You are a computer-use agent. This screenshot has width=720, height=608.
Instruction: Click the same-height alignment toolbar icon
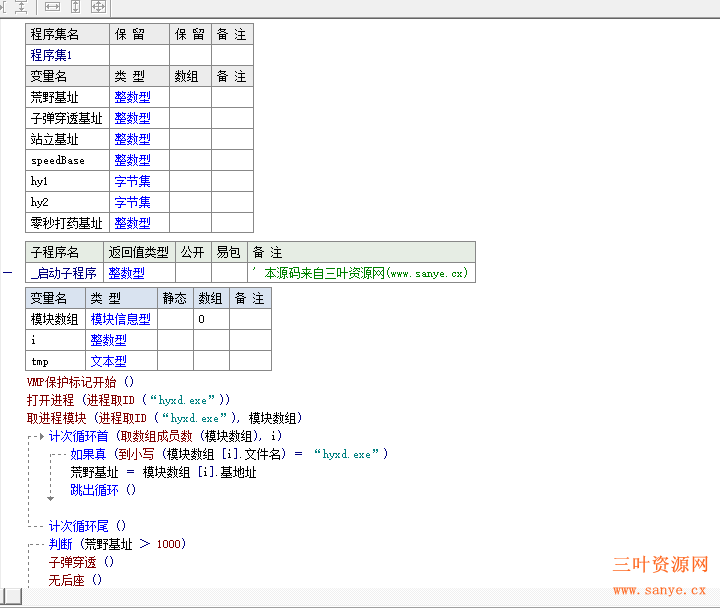(x=76, y=7)
